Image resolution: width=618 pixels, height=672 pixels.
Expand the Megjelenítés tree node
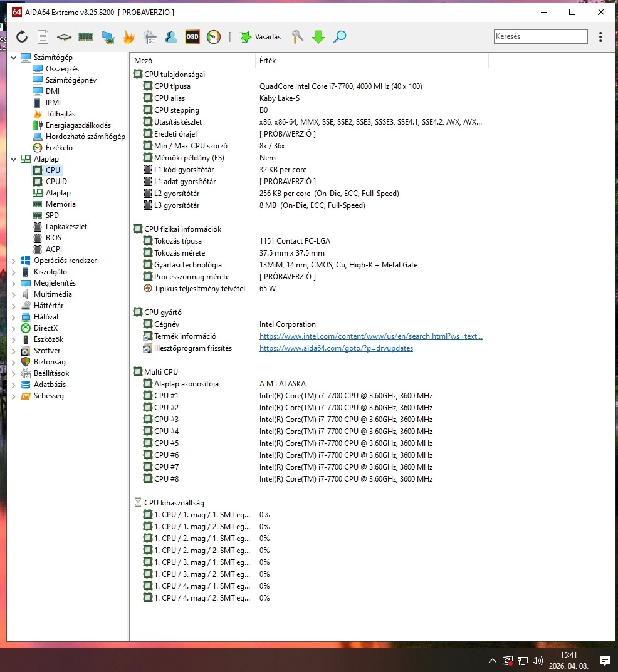[x=13, y=283]
